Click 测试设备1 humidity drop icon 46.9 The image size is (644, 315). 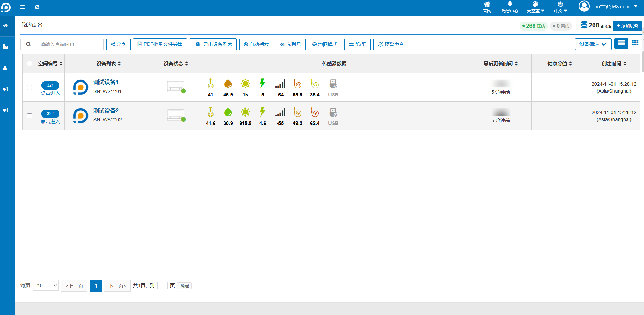[x=228, y=84]
